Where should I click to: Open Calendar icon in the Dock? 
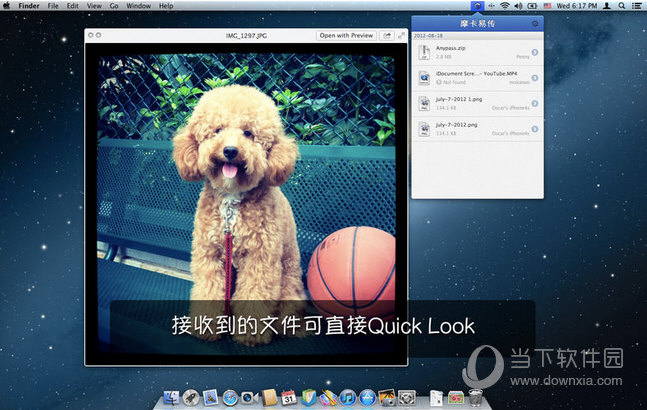coord(289,398)
